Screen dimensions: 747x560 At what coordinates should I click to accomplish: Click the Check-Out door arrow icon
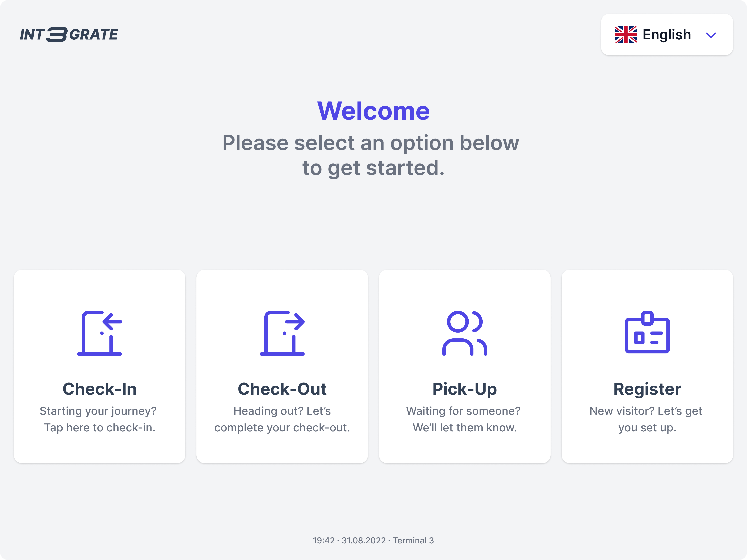point(282,333)
